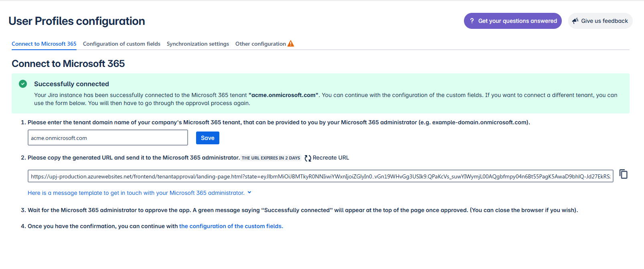This screenshot has width=644, height=269.
Task: Copy the generated URL with the clipboard icon
Action: coord(623,174)
